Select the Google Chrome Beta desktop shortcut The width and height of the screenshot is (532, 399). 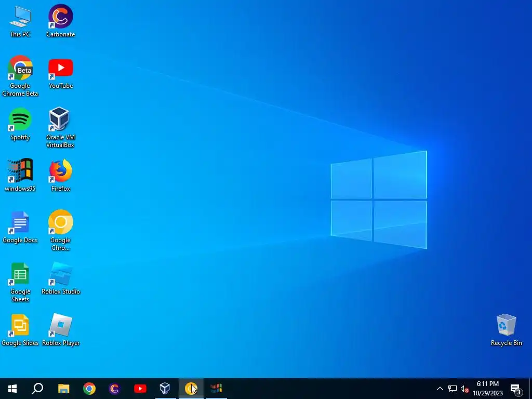click(x=20, y=76)
